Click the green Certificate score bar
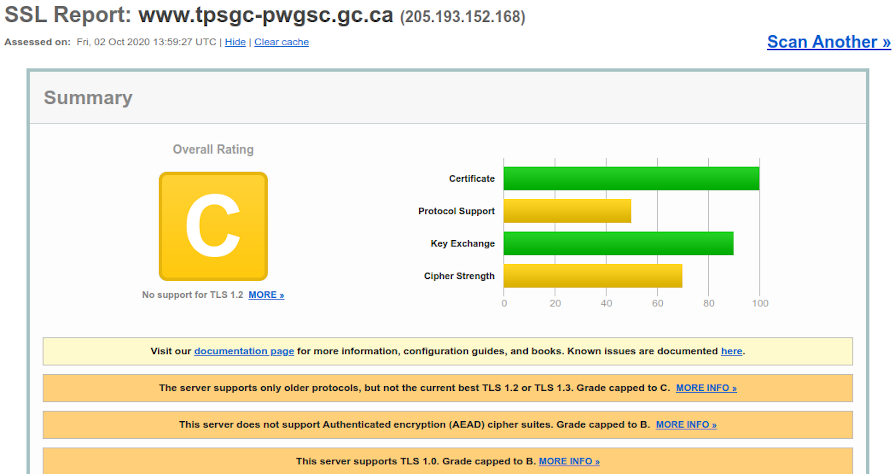The width and height of the screenshot is (895, 474). coord(631,179)
